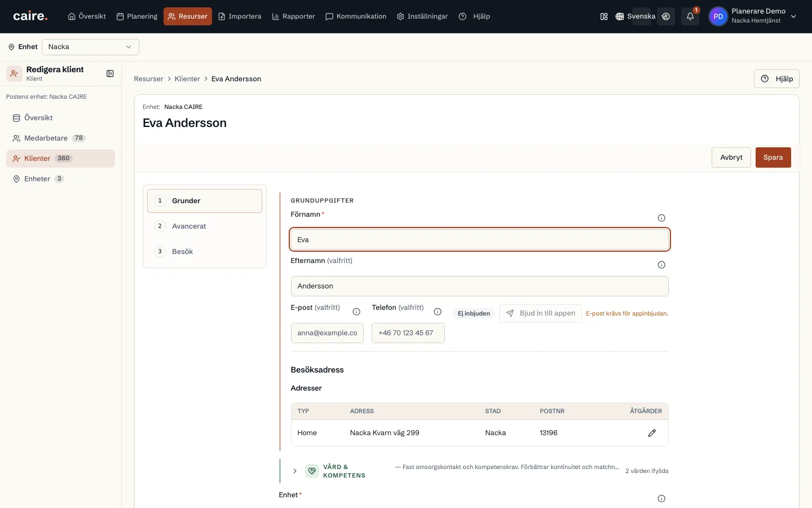The height and width of the screenshot is (508, 812).
Task: Switch to step 2 Avancerat
Action: pyautogui.click(x=205, y=226)
